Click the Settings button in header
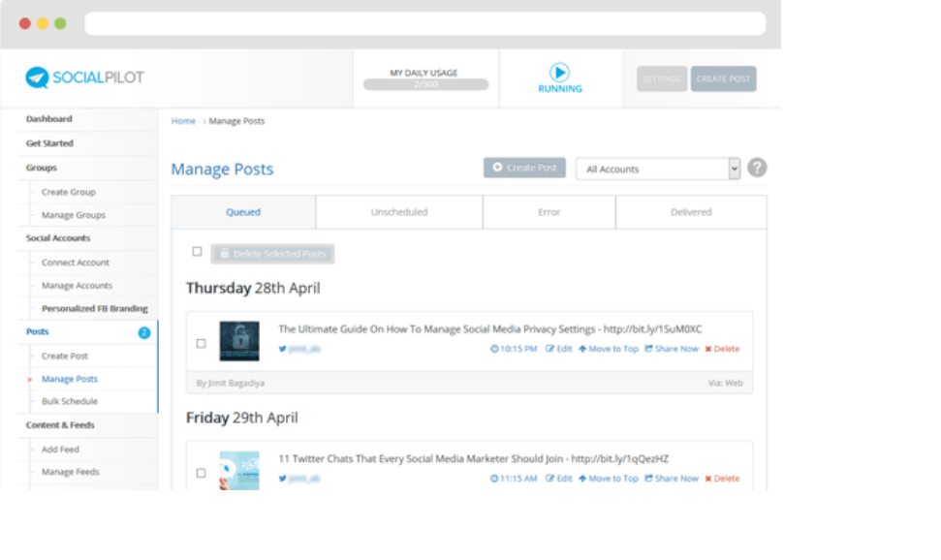 click(662, 78)
